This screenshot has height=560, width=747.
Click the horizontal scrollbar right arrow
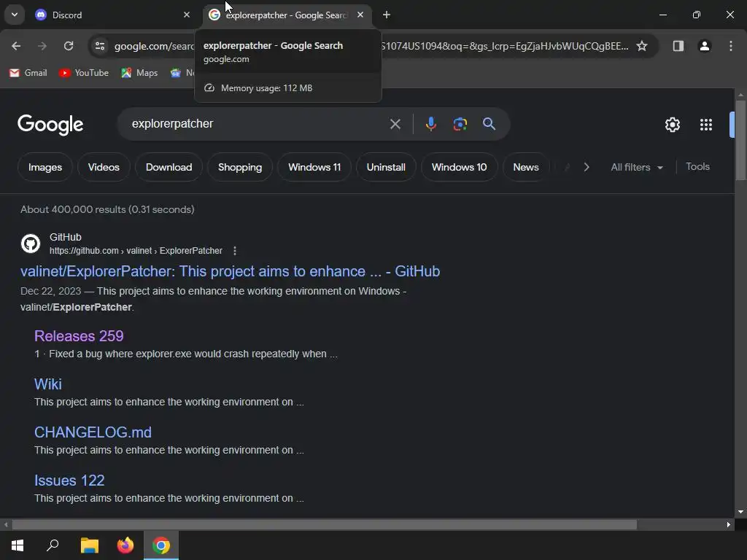tap(729, 525)
